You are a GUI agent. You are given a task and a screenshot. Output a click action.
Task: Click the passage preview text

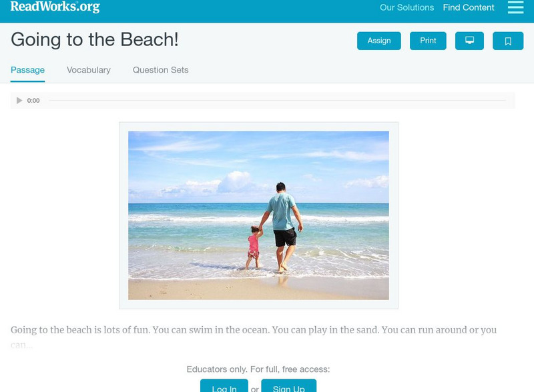(254, 337)
